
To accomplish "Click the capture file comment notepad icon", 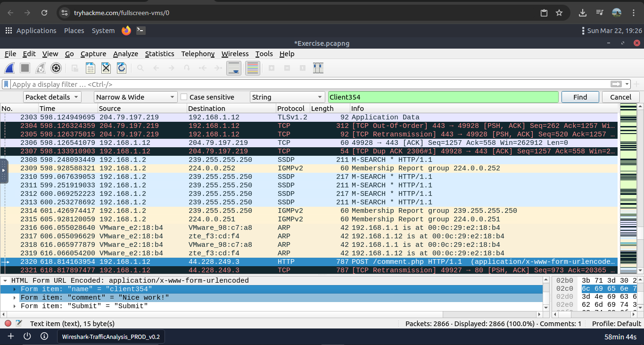I will 19,324.
